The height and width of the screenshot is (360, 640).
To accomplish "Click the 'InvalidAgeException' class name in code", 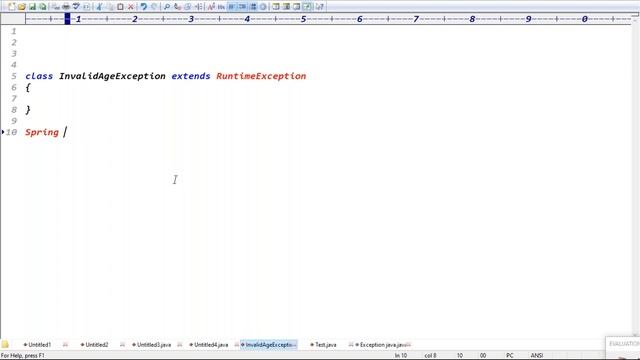I will pyautogui.click(x=112, y=76).
